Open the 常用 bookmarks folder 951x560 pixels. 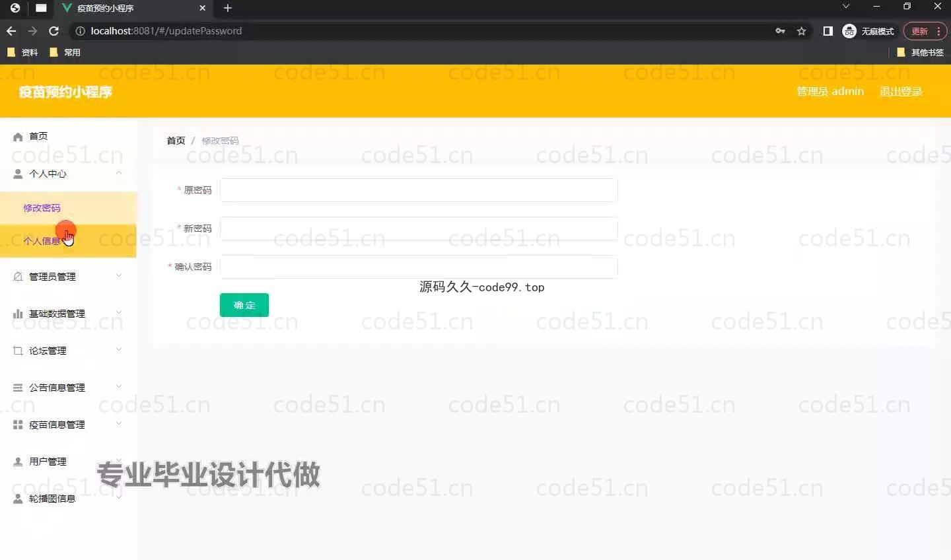click(65, 52)
